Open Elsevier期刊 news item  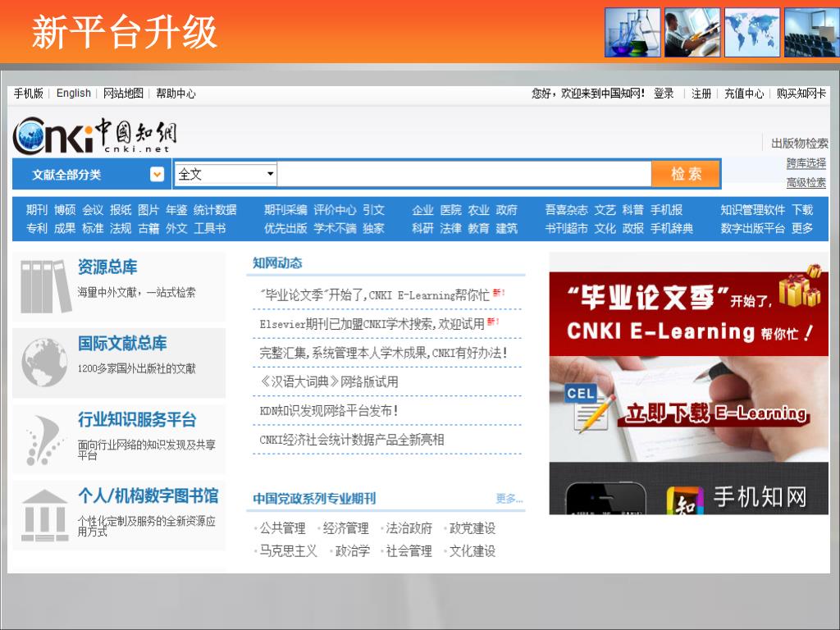pyautogui.click(x=372, y=323)
